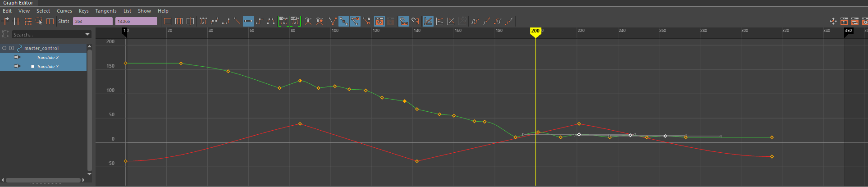Click the Stats frame field showing 263
Screen dimensions: 868x187
click(93, 21)
